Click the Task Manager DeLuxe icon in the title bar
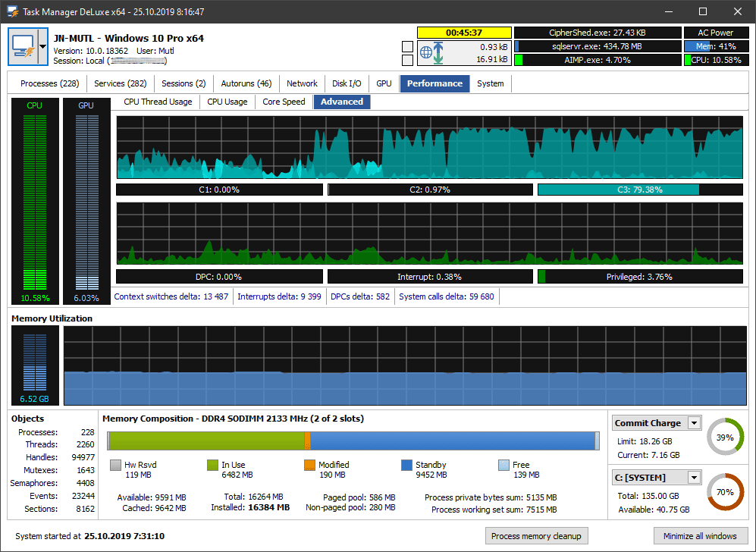Screen dimensions: 756x552 click(x=11, y=11)
